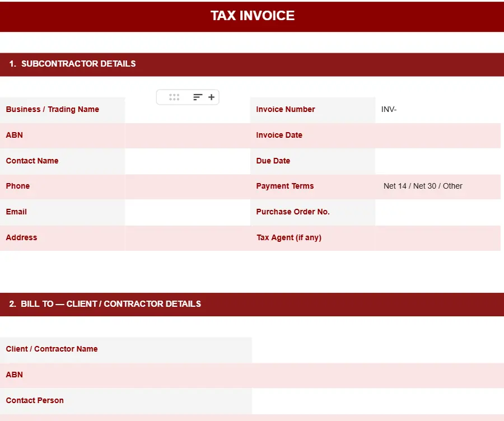Click the subcontractor Address value cell
Screen dimensions: 504x421
click(187, 238)
